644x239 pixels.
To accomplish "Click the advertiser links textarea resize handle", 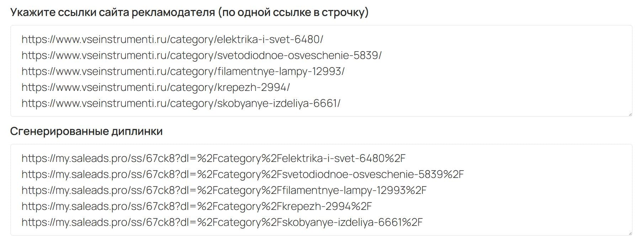I will tap(630, 114).
